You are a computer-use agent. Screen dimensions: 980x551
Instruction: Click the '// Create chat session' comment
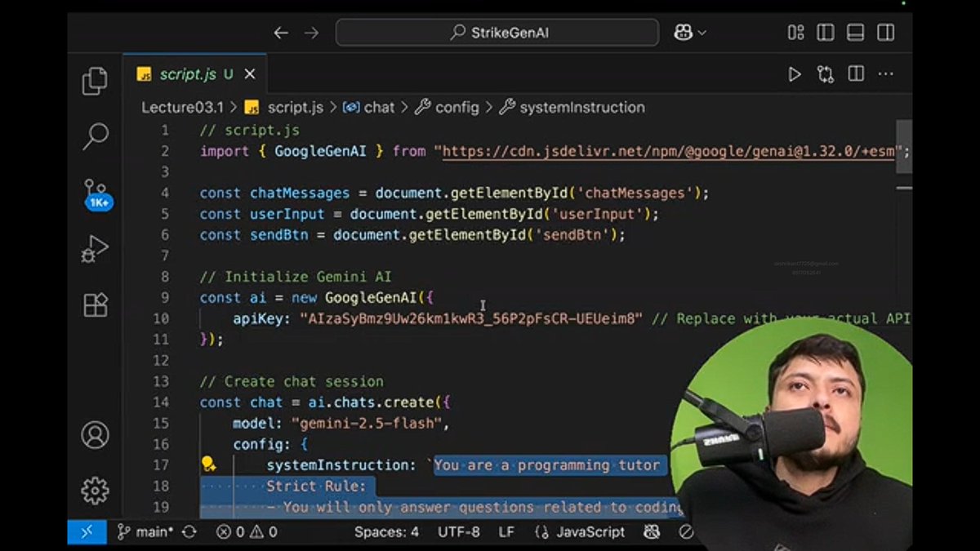coord(292,381)
